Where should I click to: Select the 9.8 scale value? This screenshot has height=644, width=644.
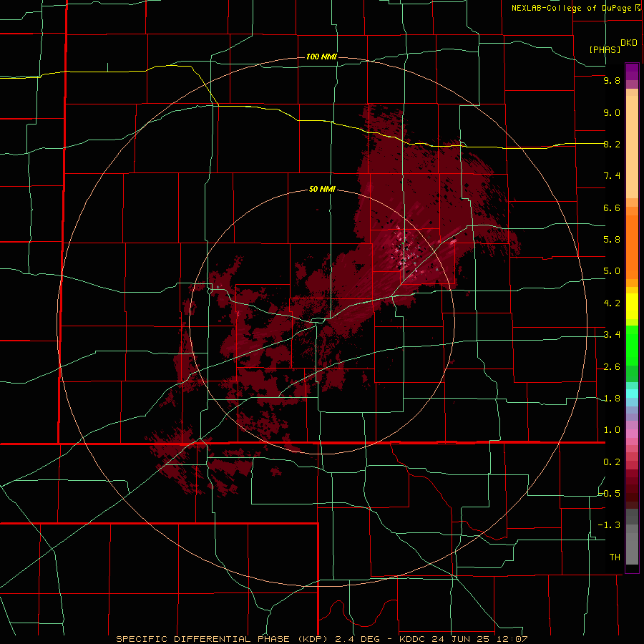tap(612, 81)
